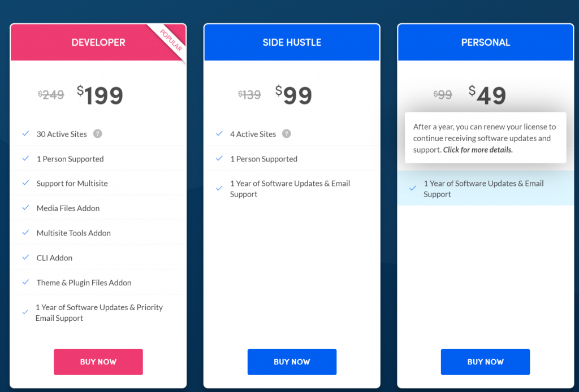579x392 pixels.
Task: Click the checkmark next to Theme & Plugin Files Addon
Action: tap(25, 282)
